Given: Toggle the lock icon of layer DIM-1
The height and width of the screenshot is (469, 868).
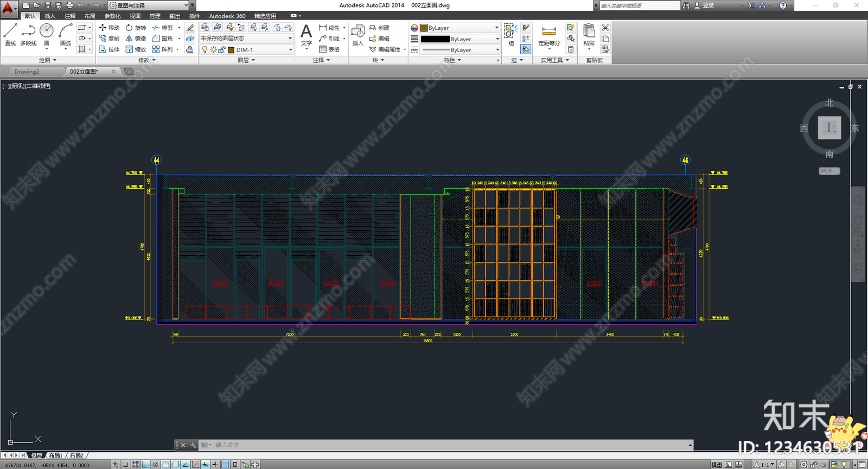Looking at the screenshot, I should click(222, 50).
